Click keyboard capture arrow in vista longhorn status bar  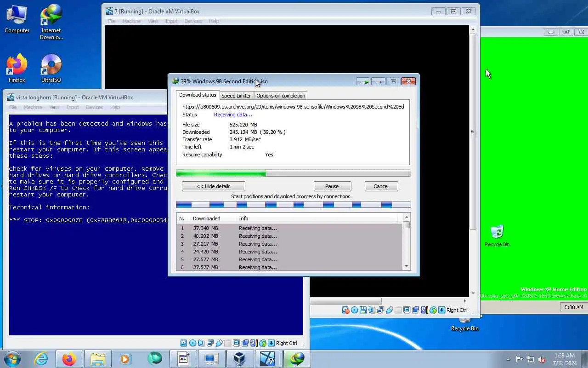coord(271,343)
